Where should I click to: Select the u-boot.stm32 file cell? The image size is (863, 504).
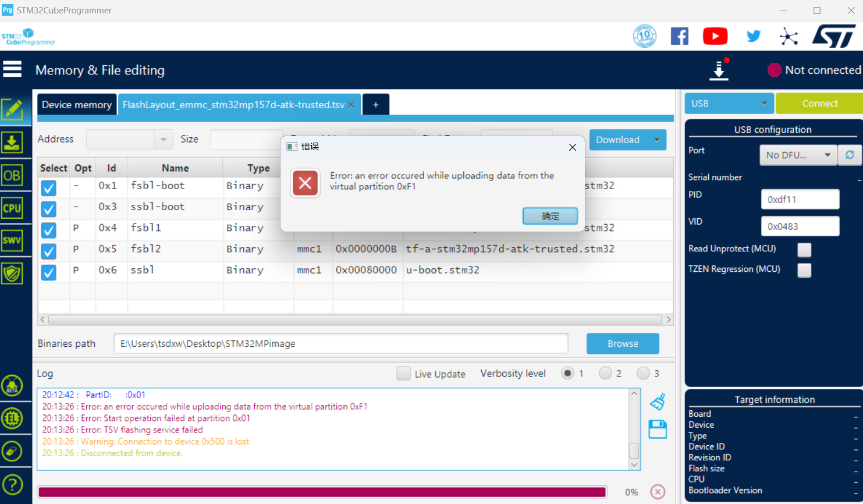click(x=443, y=270)
